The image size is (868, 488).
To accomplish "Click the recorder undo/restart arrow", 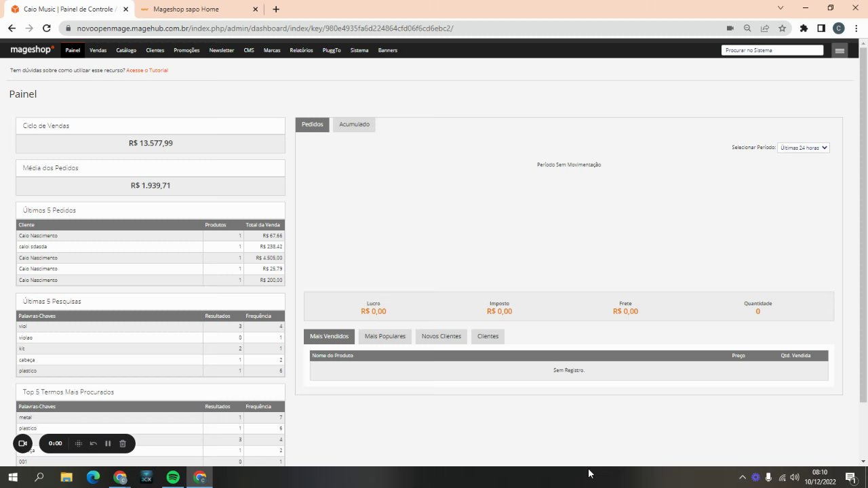I will pyautogui.click(x=94, y=443).
